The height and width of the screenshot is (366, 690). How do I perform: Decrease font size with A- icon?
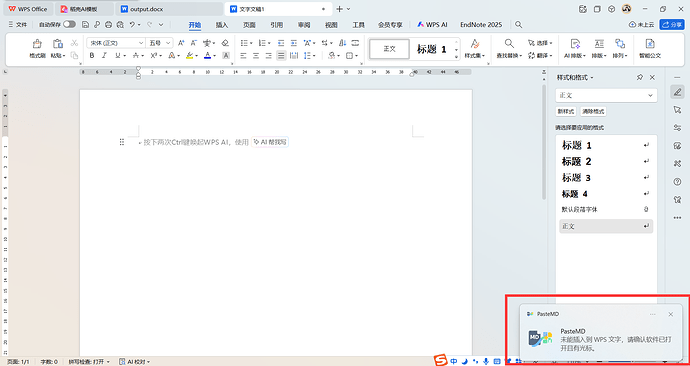[194, 43]
